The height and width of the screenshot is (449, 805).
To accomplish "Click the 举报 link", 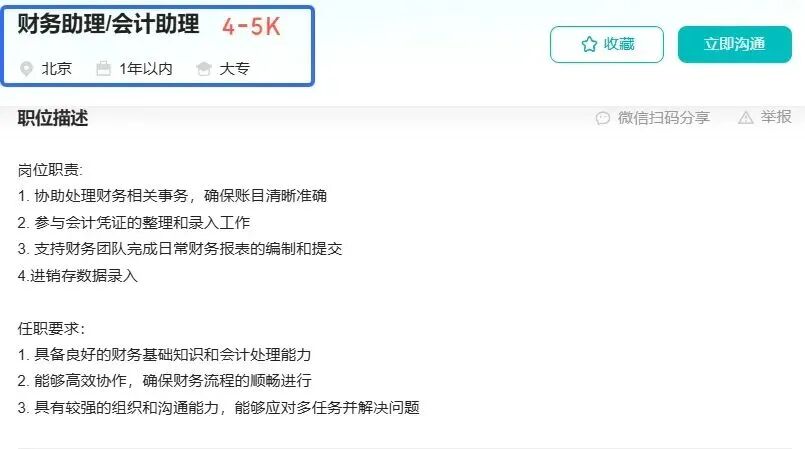I will 776,117.
